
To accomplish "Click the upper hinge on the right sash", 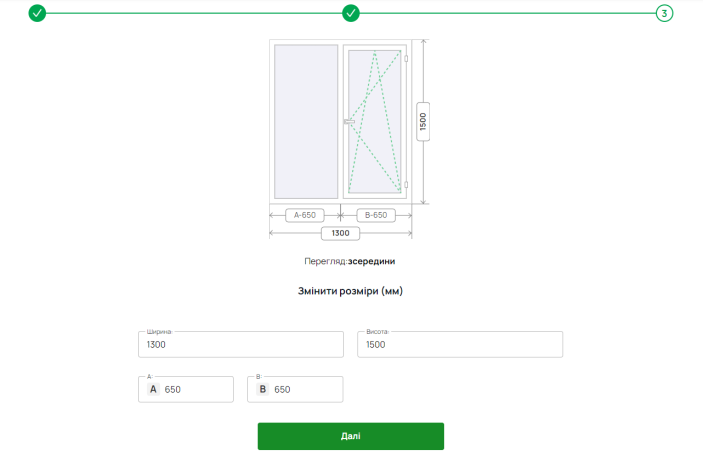I will pyautogui.click(x=406, y=59).
